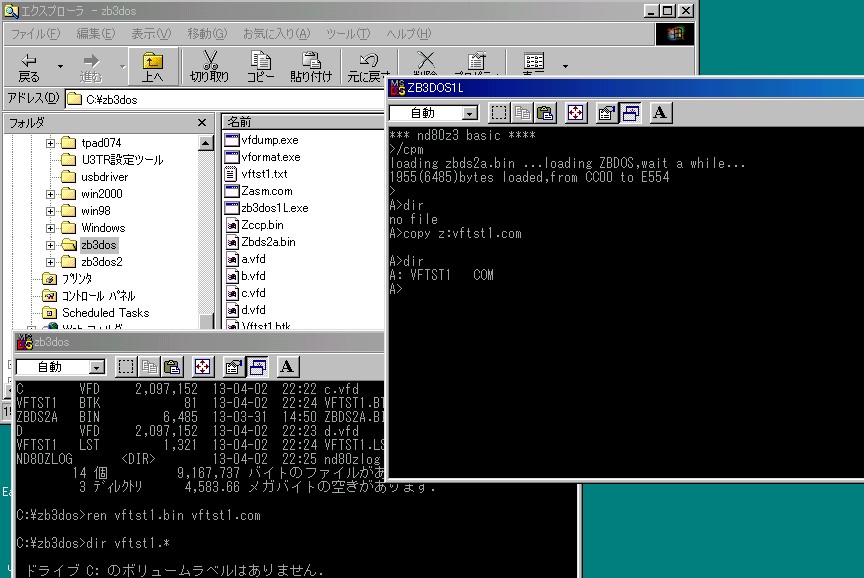
Task: Click the Views icon in Explorer toolbar
Action: tap(533, 62)
